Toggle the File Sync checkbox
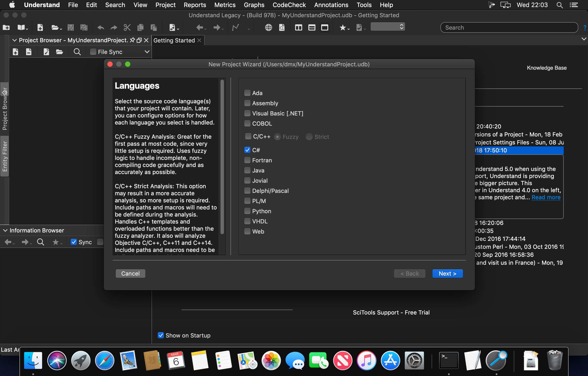 [x=93, y=52]
